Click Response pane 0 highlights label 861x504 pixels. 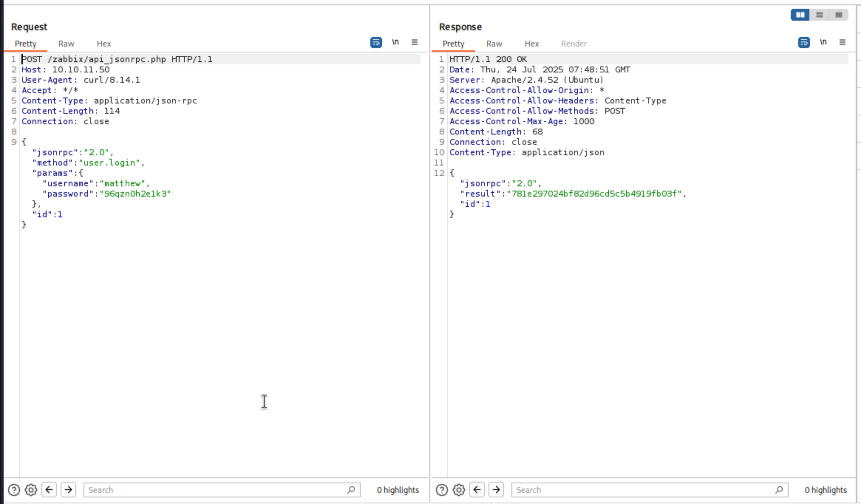[826, 490]
